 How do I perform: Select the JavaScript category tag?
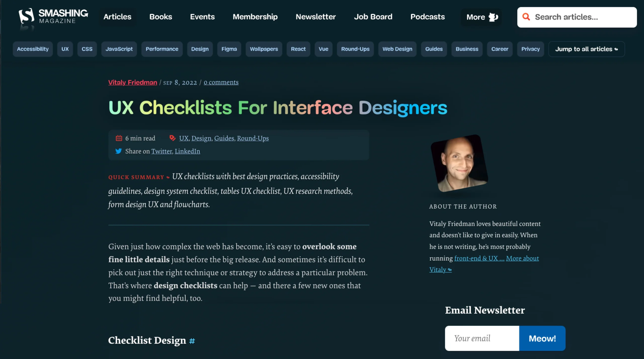pyautogui.click(x=119, y=49)
